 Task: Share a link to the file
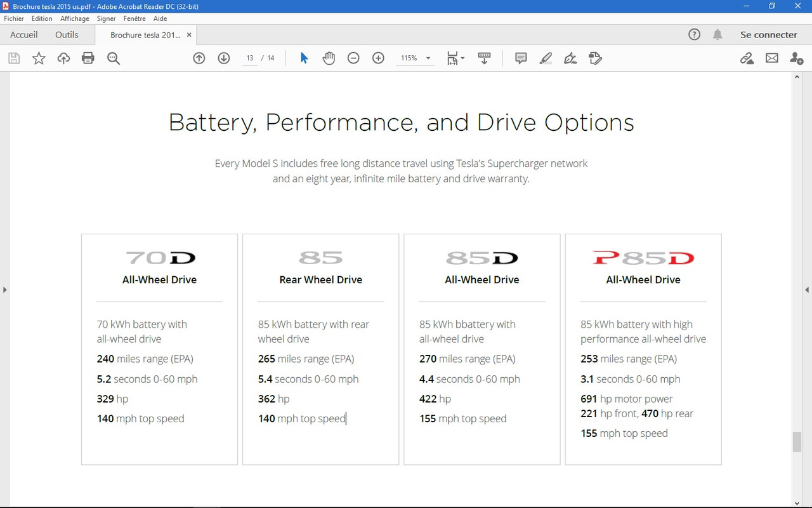coord(747,58)
